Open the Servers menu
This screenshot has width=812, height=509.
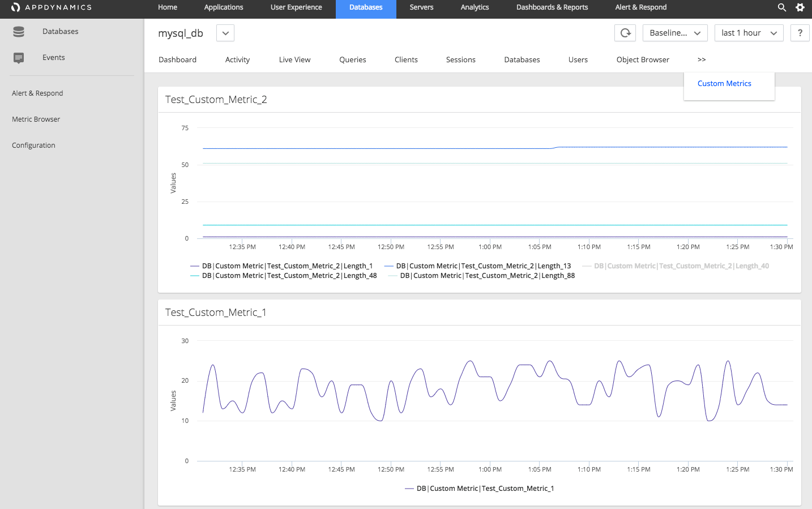click(421, 7)
